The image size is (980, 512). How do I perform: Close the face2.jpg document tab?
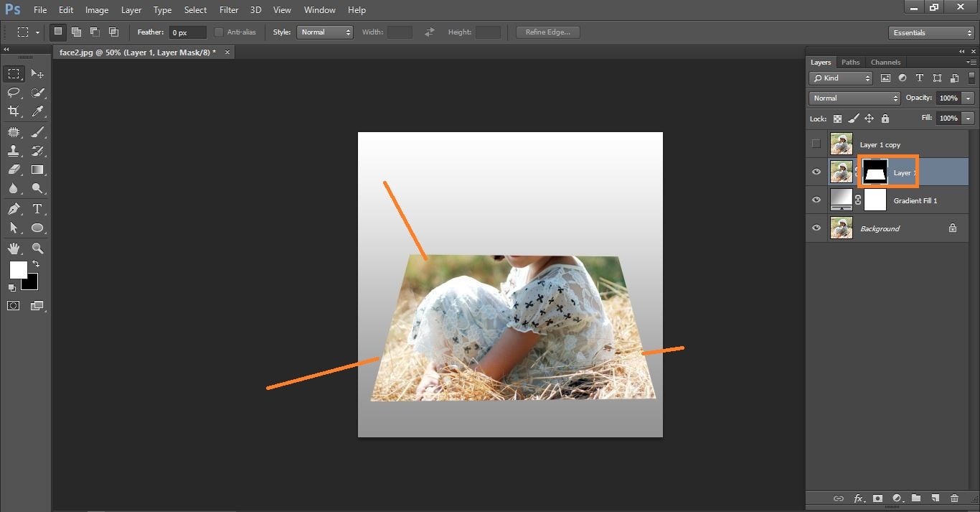pos(227,52)
